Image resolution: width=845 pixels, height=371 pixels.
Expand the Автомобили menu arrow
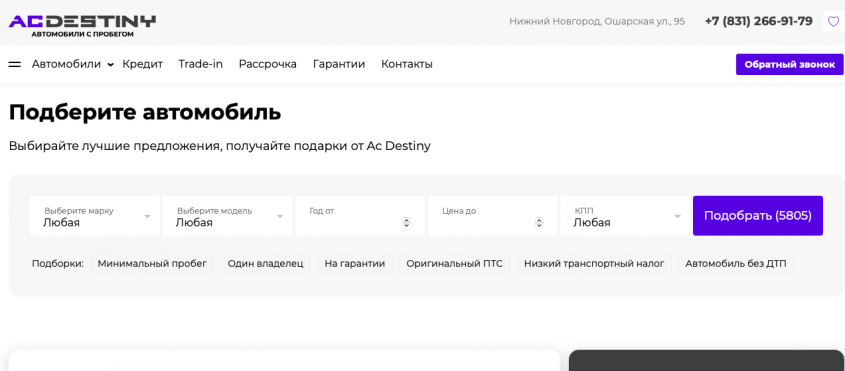pyautogui.click(x=110, y=65)
